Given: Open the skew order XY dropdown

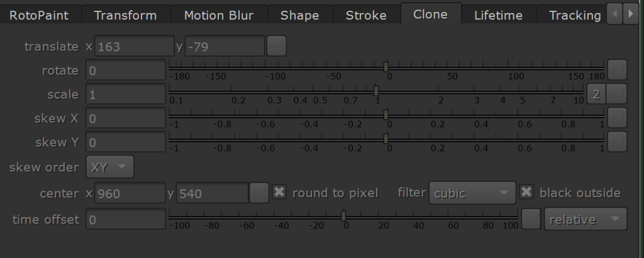Looking at the screenshot, I should click(x=109, y=167).
